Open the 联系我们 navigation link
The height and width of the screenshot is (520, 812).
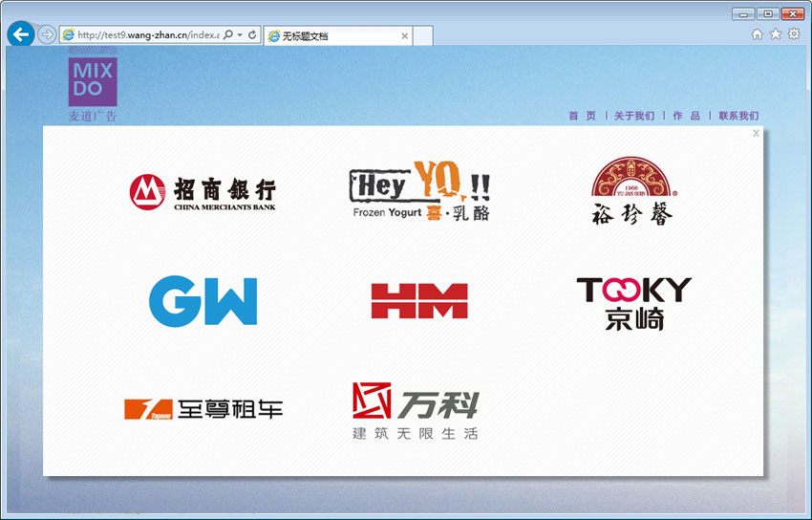tap(738, 116)
